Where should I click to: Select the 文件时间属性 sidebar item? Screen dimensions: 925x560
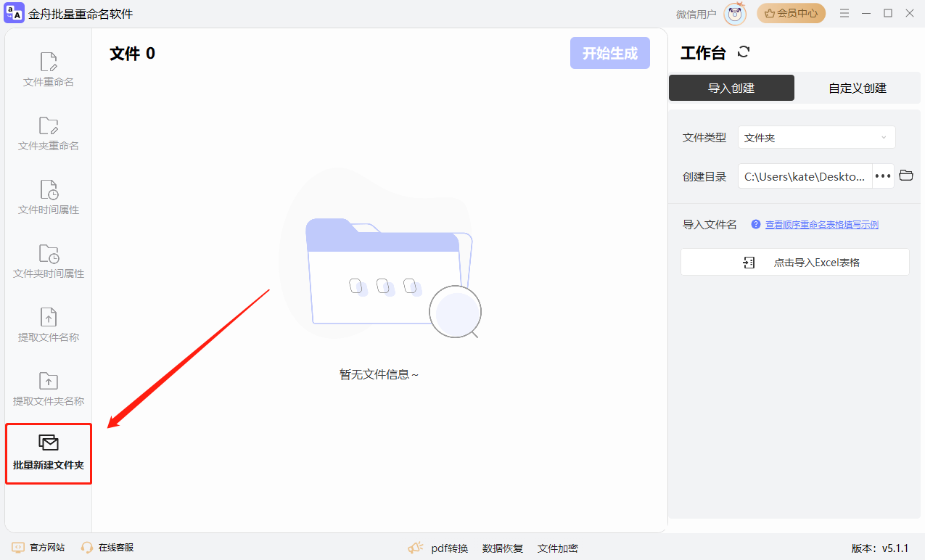[49, 198]
